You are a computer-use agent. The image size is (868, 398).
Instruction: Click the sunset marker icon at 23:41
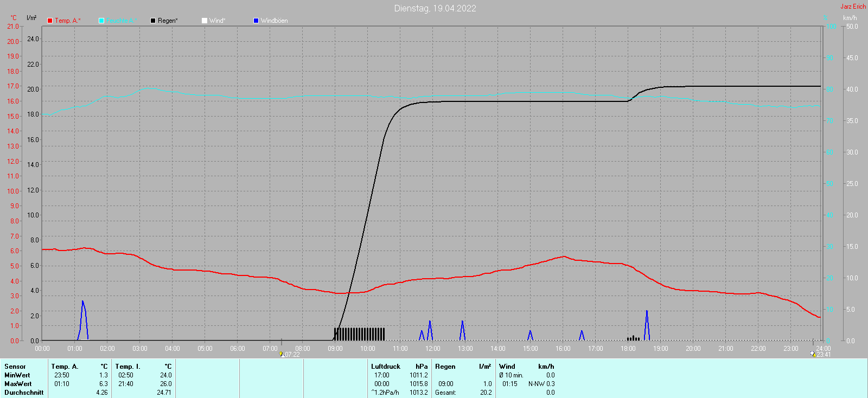(813, 354)
